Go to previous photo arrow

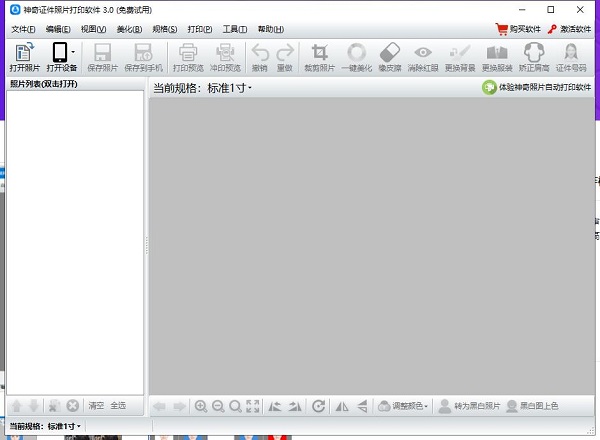click(x=159, y=406)
